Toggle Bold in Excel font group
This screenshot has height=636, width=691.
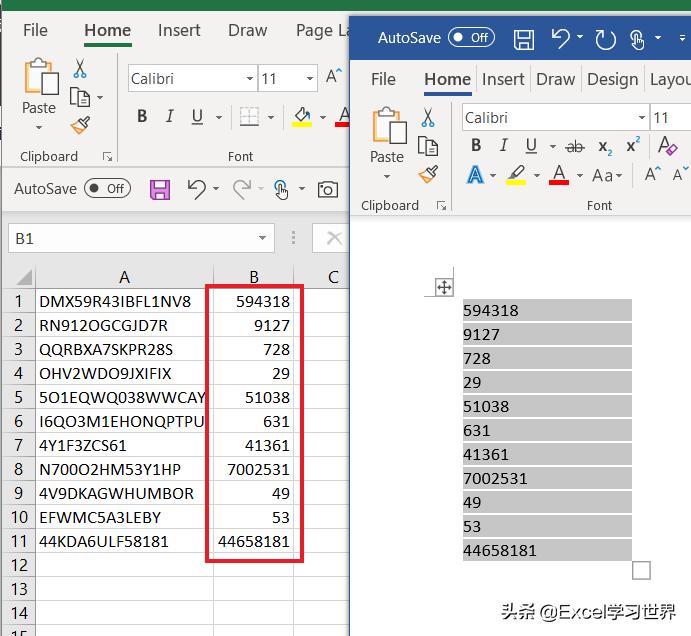tap(142, 116)
